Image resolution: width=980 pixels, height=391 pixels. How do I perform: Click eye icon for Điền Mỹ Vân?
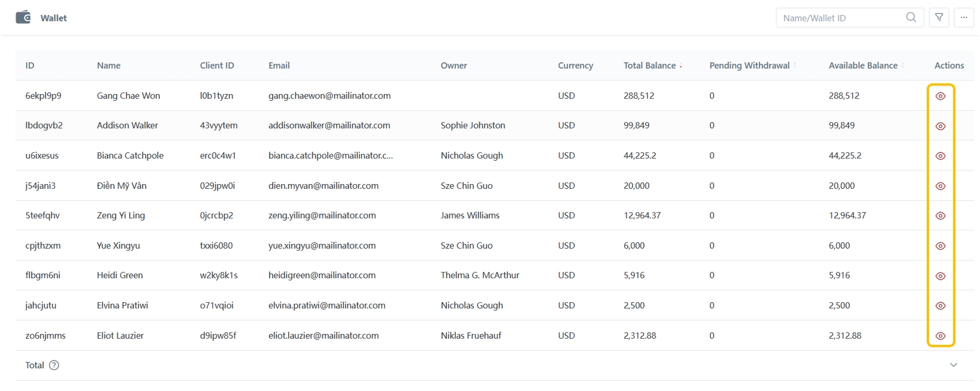pyautogui.click(x=940, y=186)
